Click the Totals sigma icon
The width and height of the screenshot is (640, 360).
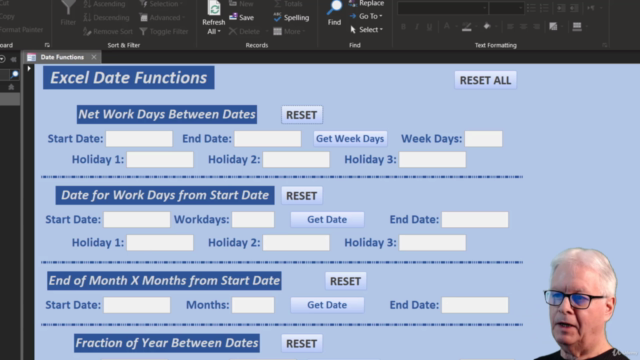[278, 4]
